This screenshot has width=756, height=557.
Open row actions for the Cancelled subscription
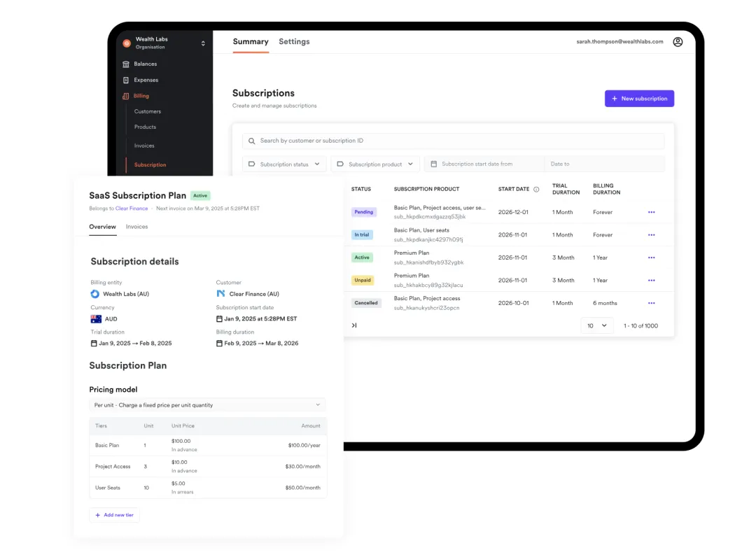pyautogui.click(x=652, y=303)
